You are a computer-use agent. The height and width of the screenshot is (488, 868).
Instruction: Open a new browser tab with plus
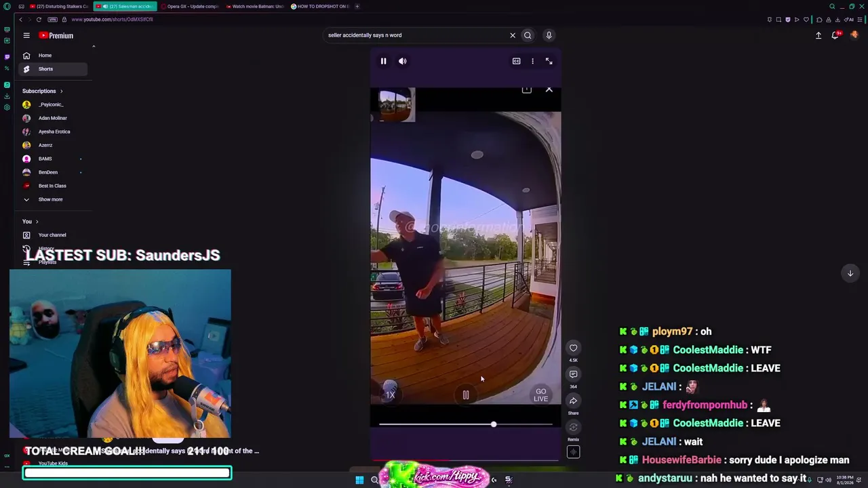[357, 6]
